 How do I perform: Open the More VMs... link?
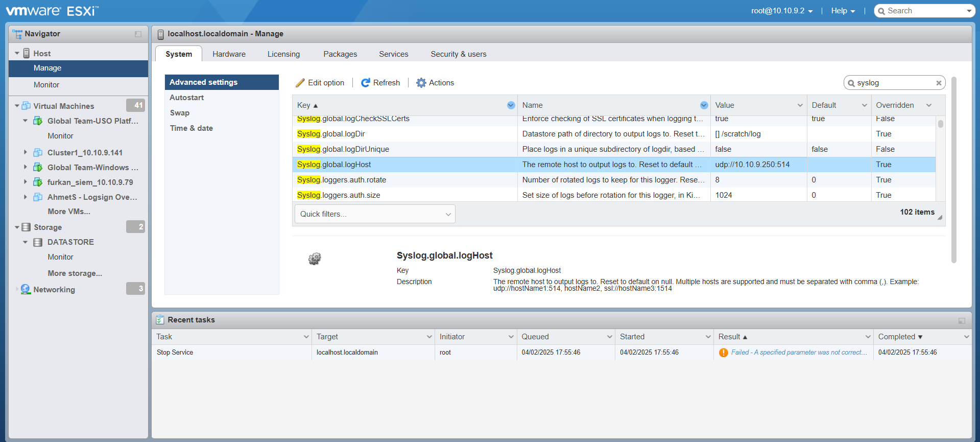(69, 212)
